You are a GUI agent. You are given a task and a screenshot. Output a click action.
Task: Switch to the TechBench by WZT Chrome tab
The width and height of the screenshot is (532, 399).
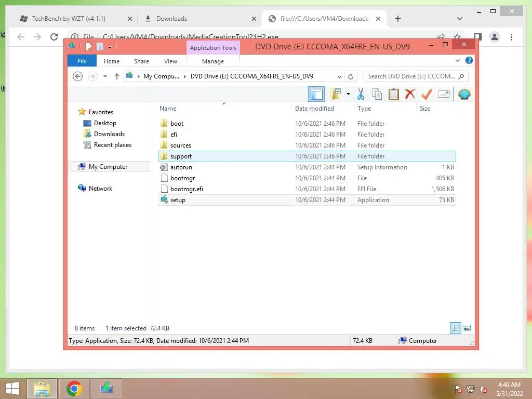[69, 19]
